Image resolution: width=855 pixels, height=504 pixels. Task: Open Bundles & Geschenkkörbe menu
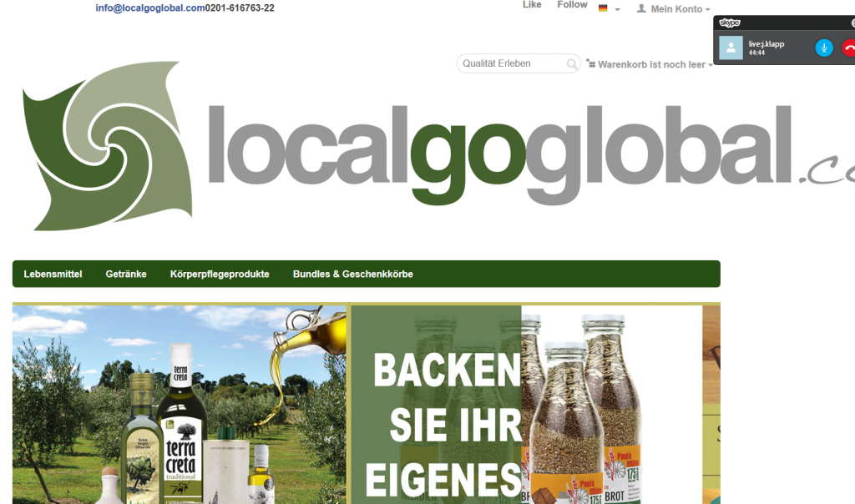click(352, 274)
